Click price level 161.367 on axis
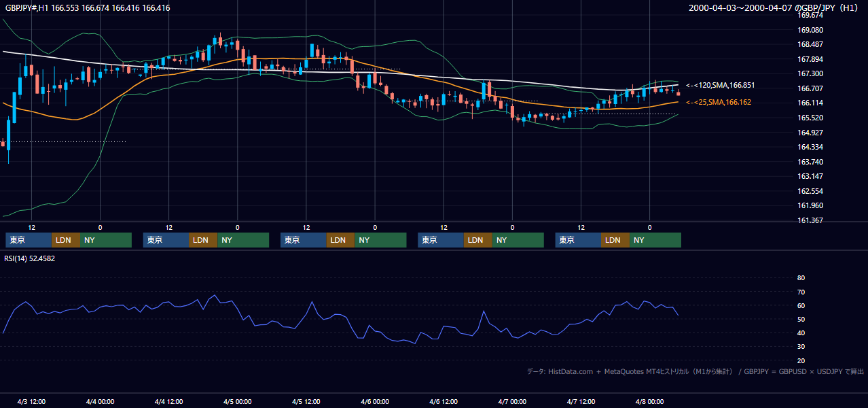868x408 pixels. tap(810, 220)
